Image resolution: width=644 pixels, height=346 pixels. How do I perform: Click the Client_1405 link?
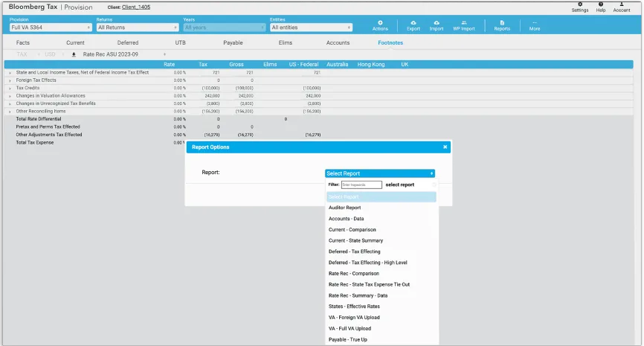(x=136, y=7)
